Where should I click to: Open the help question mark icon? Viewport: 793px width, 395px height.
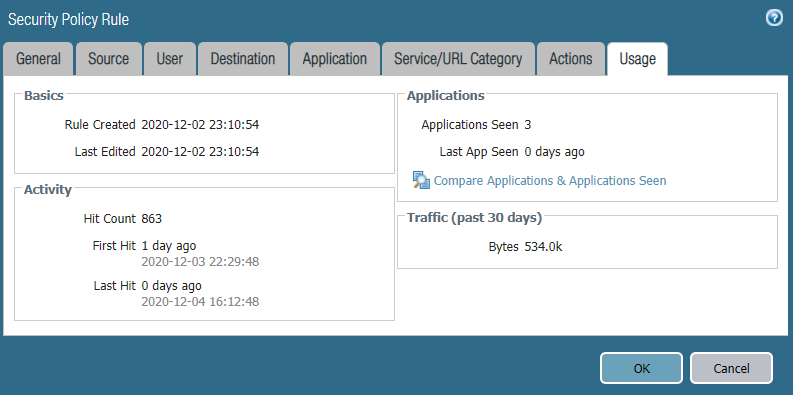[774, 18]
